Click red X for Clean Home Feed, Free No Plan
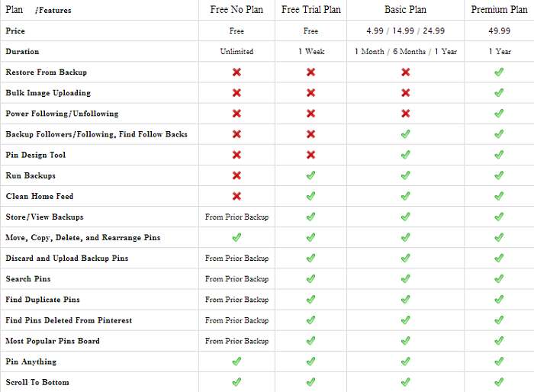The height and width of the screenshot is (392, 534). (236, 196)
